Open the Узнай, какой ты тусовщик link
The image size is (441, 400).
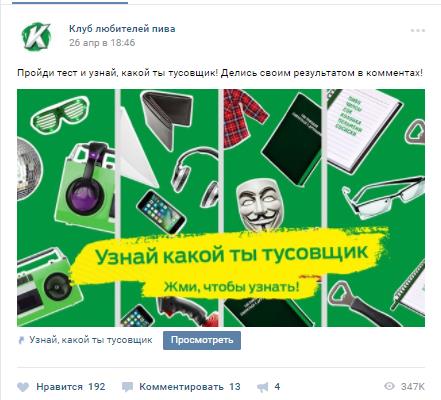pyautogui.click(x=91, y=340)
